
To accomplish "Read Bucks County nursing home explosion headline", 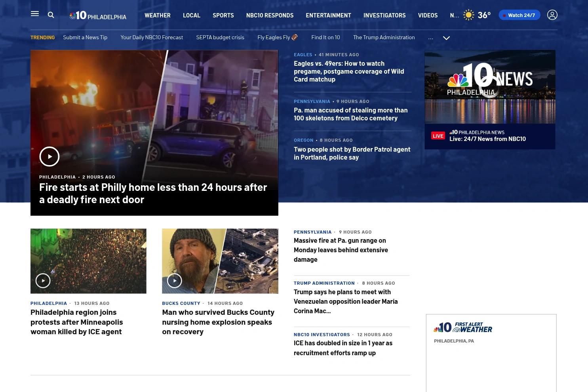I will pyautogui.click(x=218, y=322).
